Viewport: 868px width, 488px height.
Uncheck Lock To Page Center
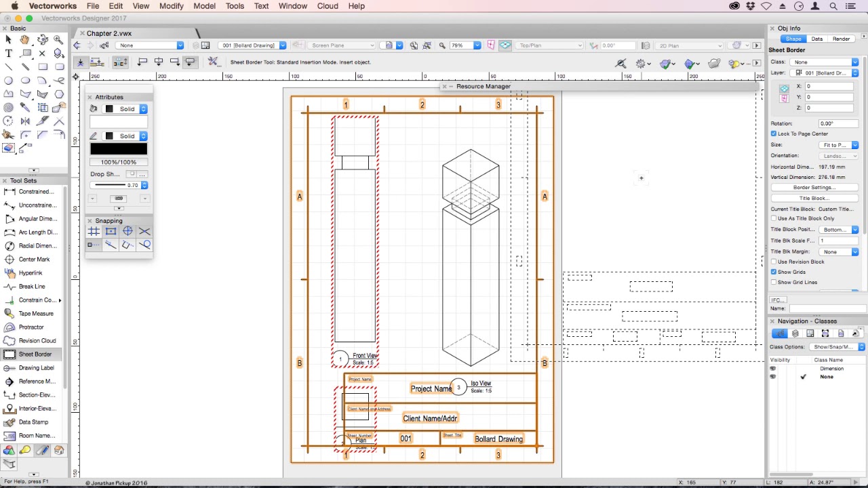[774, 134]
